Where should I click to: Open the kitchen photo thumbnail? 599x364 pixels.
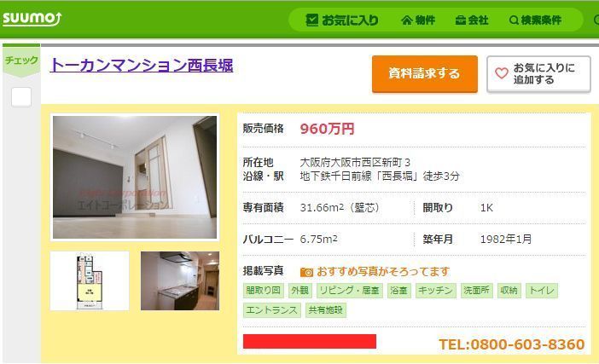tap(180, 280)
